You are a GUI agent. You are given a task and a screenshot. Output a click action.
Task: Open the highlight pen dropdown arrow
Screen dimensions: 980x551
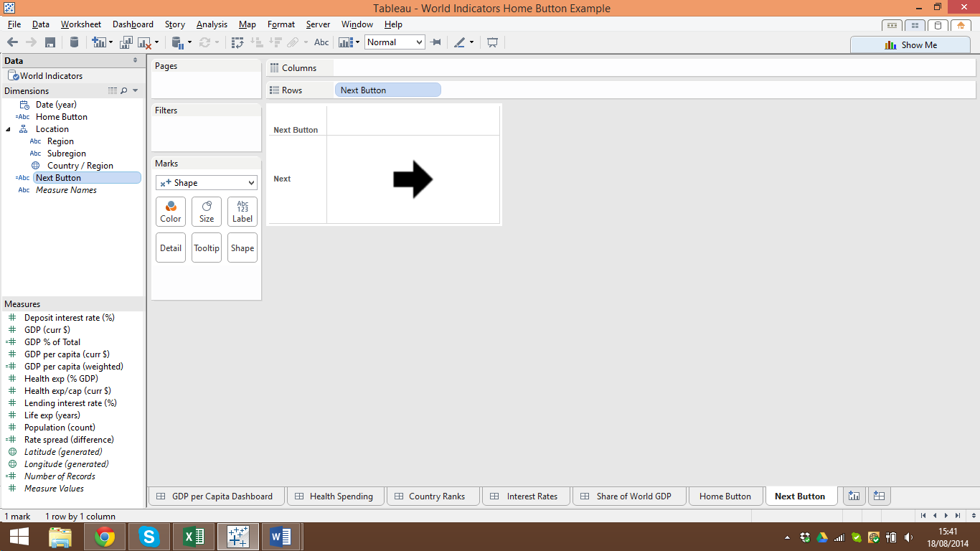(x=471, y=42)
